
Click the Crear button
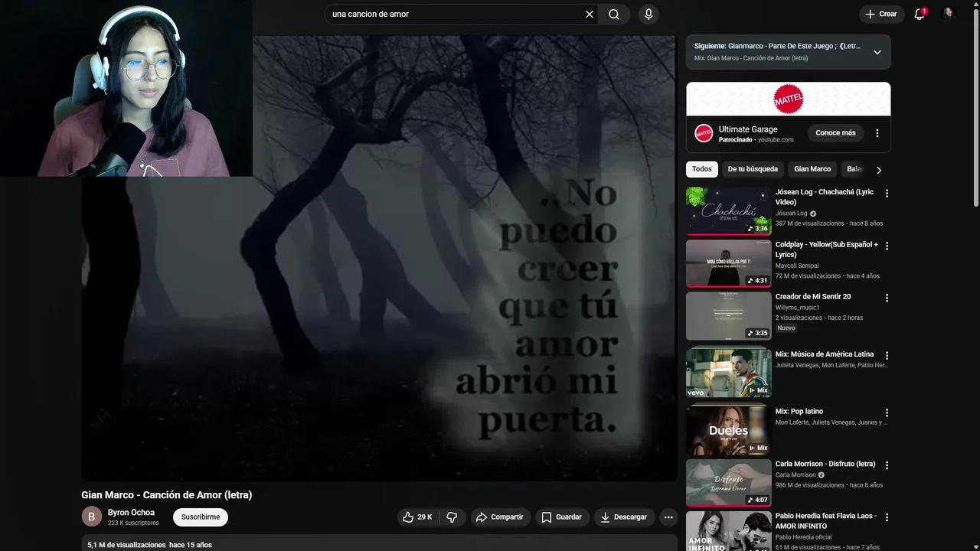tap(881, 14)
